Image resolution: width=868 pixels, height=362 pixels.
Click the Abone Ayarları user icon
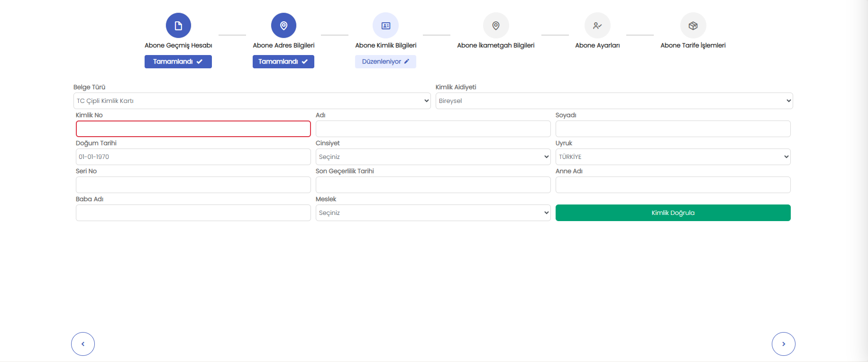(x=597, y=26)
